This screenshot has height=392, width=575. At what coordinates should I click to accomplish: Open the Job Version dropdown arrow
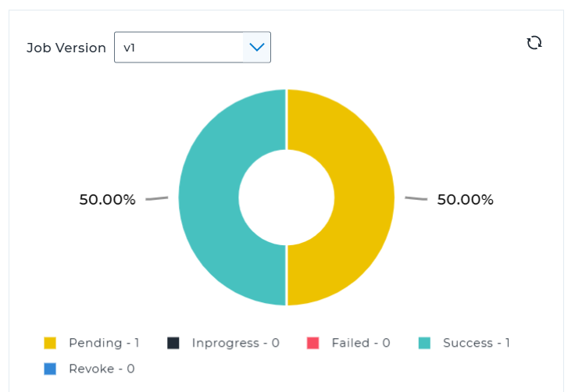[x=256, y=48]
